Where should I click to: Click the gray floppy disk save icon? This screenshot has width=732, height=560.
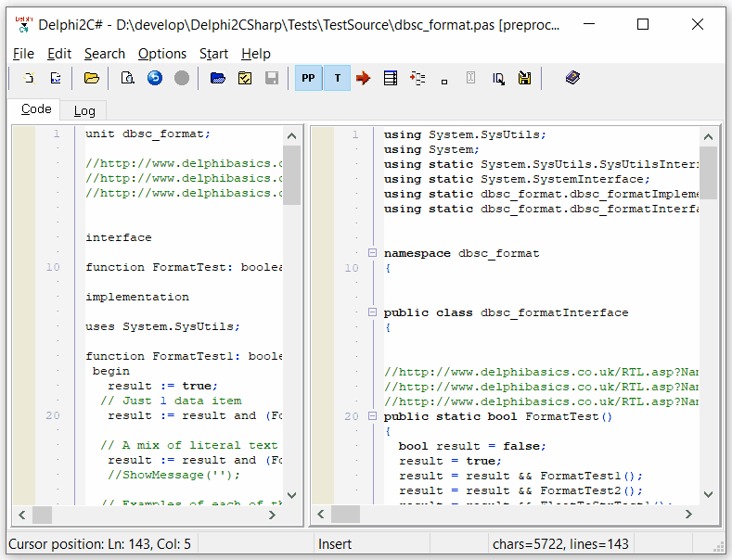(x=272, y=78)
